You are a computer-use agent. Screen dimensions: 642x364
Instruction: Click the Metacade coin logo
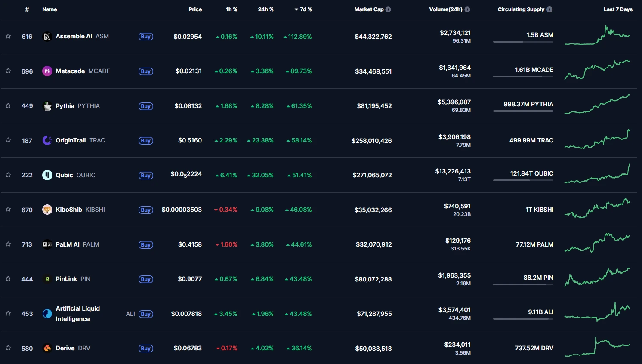[47, 71]
